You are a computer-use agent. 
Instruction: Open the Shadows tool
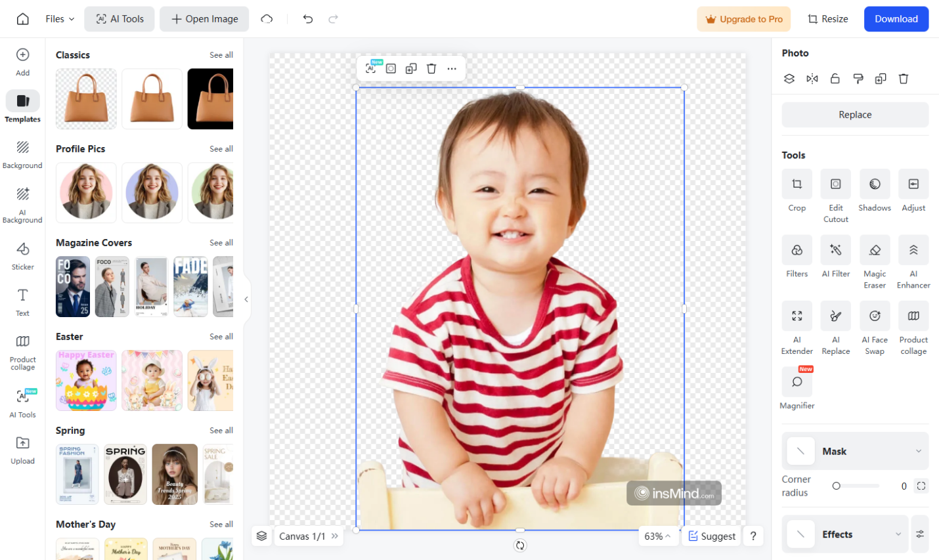pyautogui.click(x=874, y=184)
